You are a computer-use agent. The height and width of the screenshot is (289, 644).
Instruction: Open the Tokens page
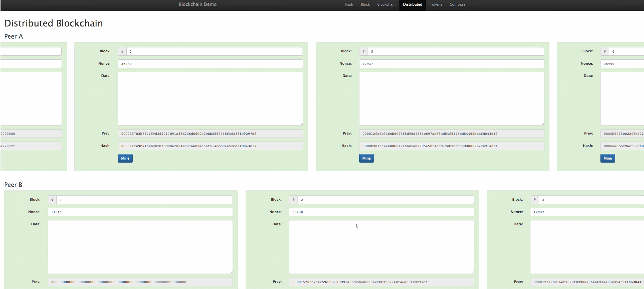pos(436,4)
